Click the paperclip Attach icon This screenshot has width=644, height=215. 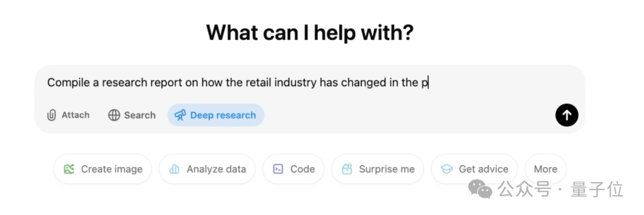pos(51,115)
